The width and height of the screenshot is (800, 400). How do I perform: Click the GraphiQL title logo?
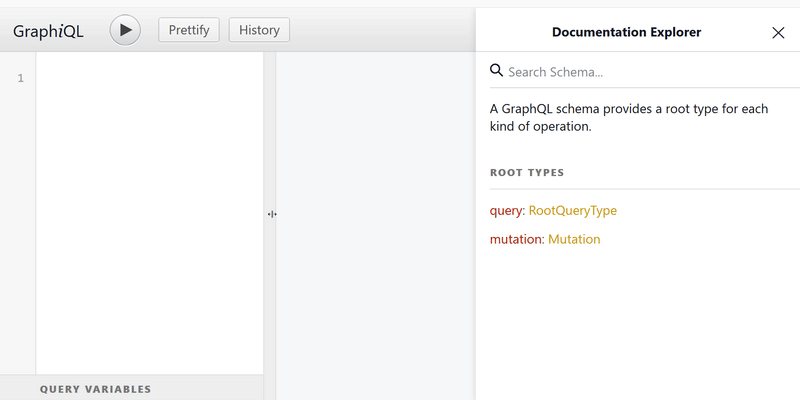[48, 31]
